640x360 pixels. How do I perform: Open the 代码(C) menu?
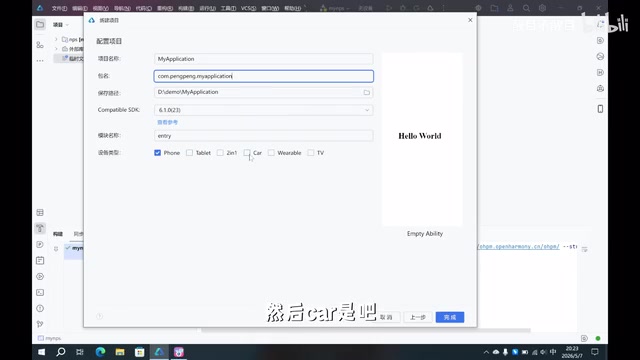pyautogui.click(x=144, y=8)
